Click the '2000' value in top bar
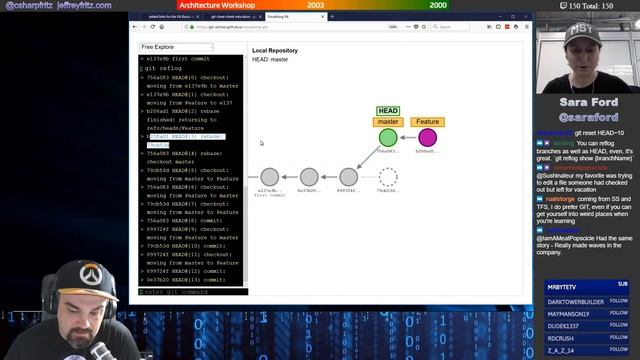 click(438, 5)
